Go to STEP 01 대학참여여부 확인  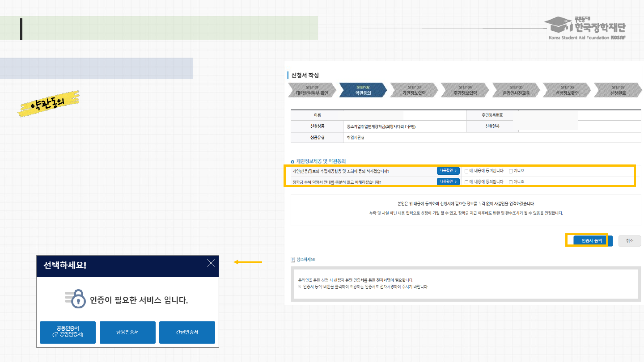(x=312, y=90)
